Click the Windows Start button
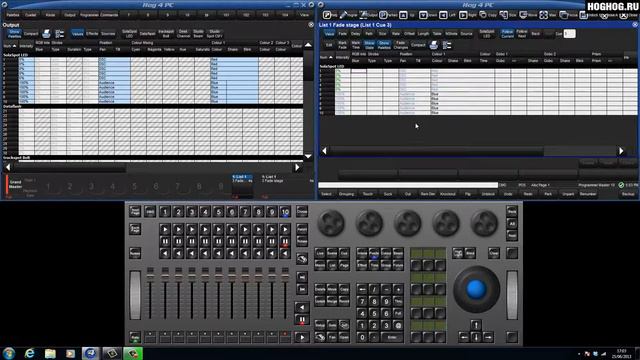640x360 pixels. (9, 353)
